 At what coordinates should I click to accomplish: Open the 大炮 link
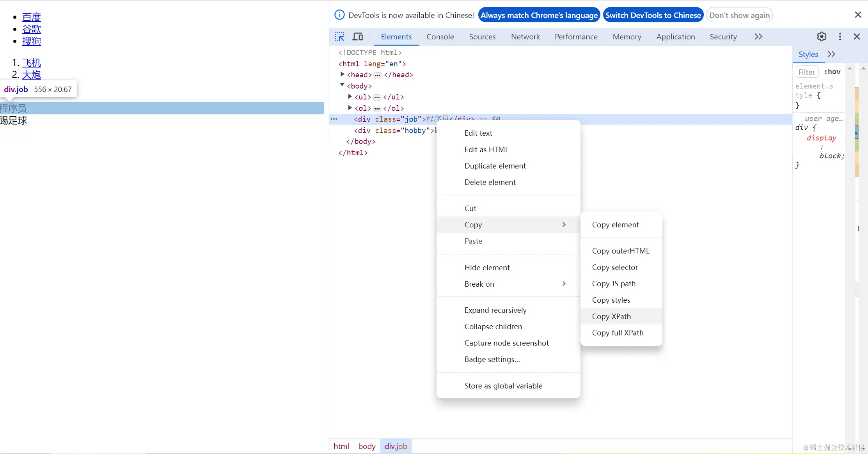[32, 75]
